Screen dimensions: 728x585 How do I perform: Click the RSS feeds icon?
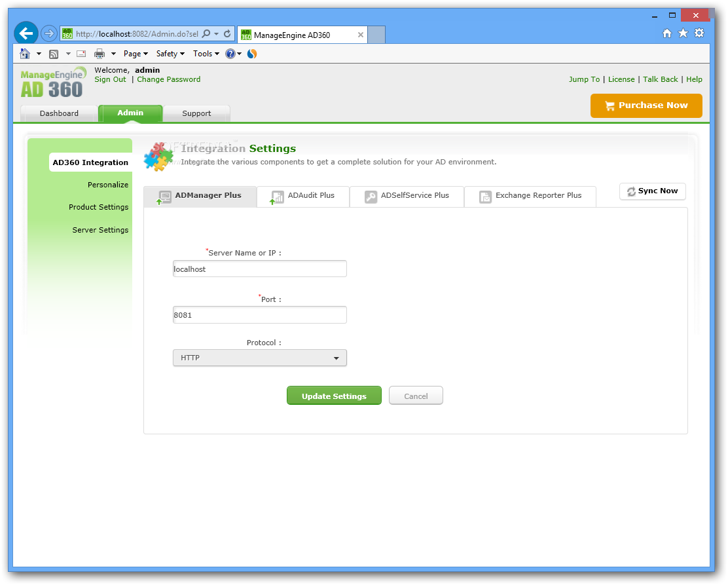(x=54, y=54)
